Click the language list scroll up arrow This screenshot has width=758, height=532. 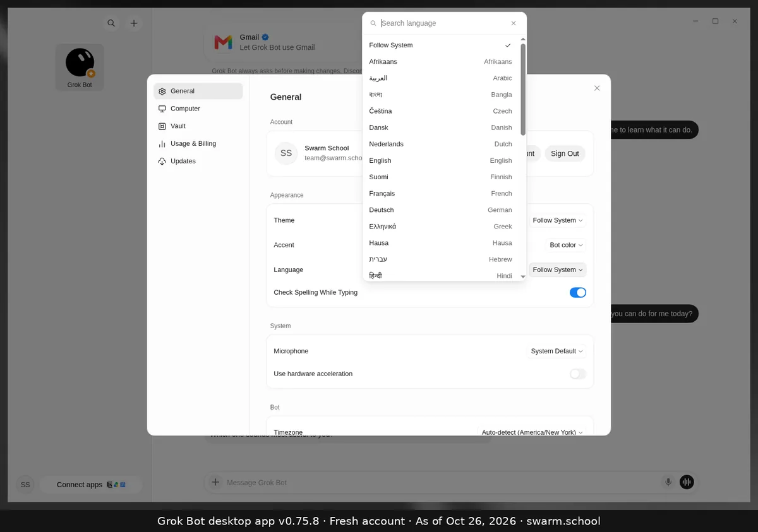pos(523,39)
